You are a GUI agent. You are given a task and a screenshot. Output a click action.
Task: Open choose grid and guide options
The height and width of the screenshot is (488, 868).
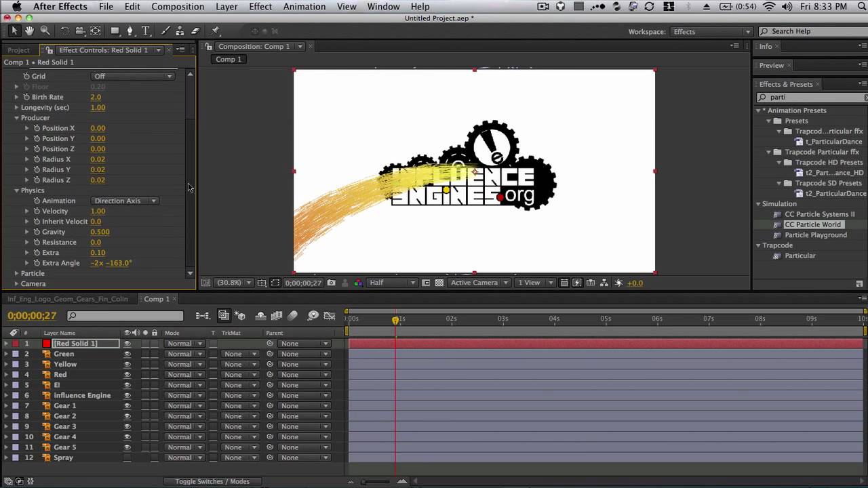point(262,283)
